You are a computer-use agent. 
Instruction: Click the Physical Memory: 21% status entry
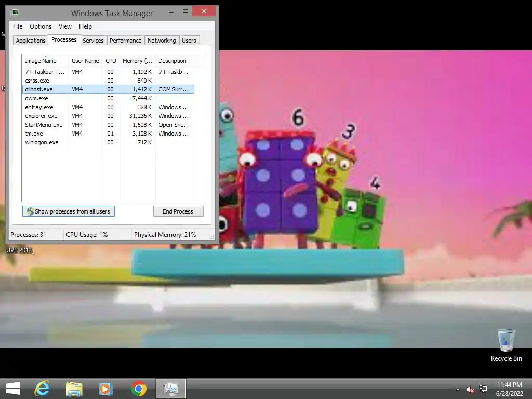[165, 235]
